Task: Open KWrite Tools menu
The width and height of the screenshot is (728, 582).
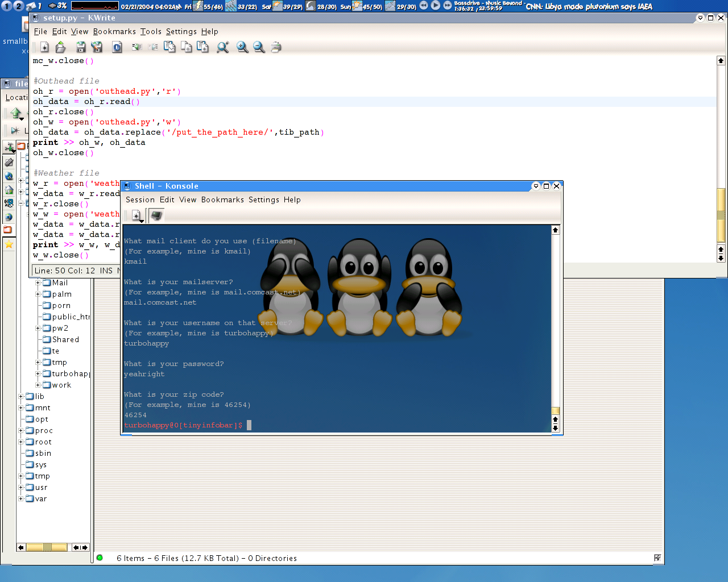Action: (x=151, y=31)
